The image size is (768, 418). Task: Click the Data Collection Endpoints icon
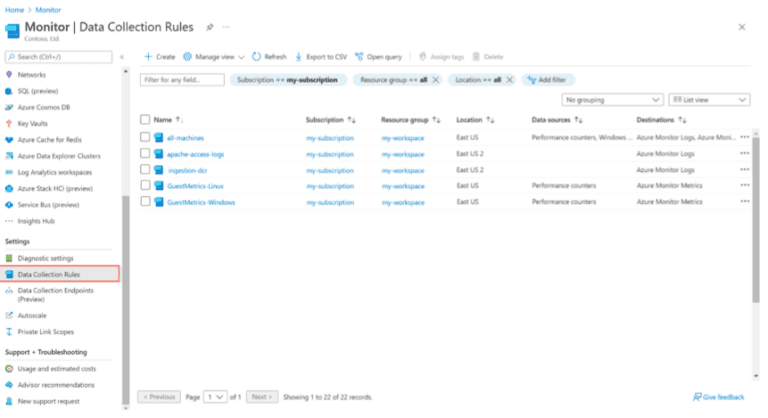[x=9, y=291]
